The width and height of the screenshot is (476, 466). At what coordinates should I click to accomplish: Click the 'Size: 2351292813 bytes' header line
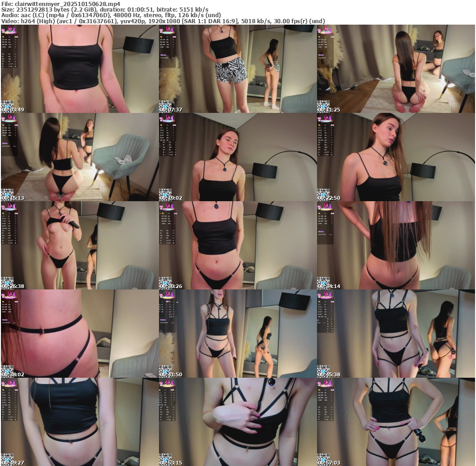coord(105,10)
